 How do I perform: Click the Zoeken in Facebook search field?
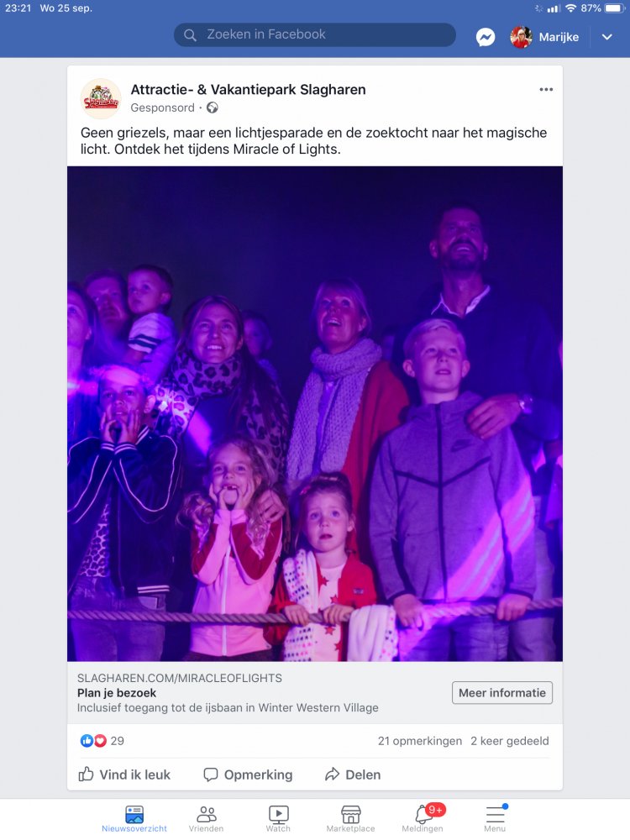tap(315, 34)
